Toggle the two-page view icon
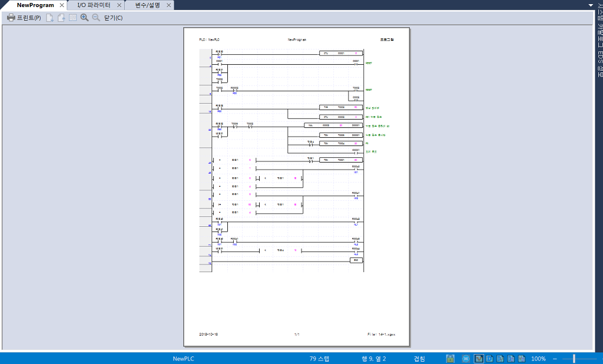The height and width of the screenshot is (364, 603). 72,18
